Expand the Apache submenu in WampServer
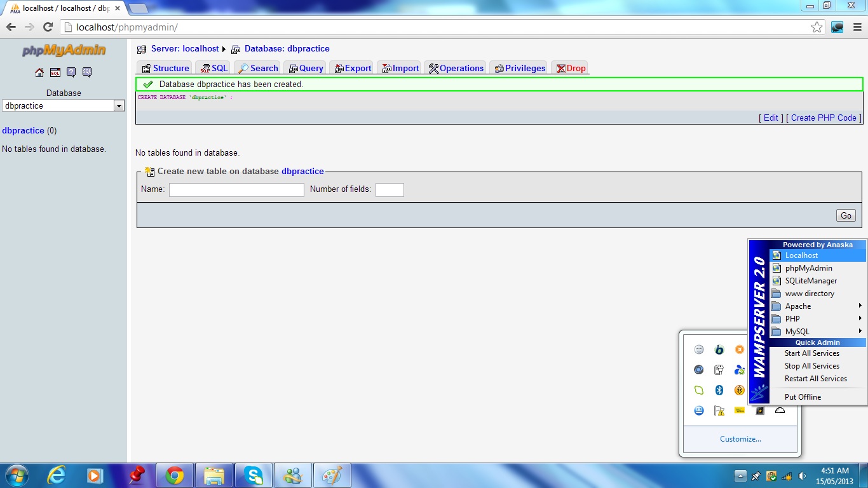 818,306
